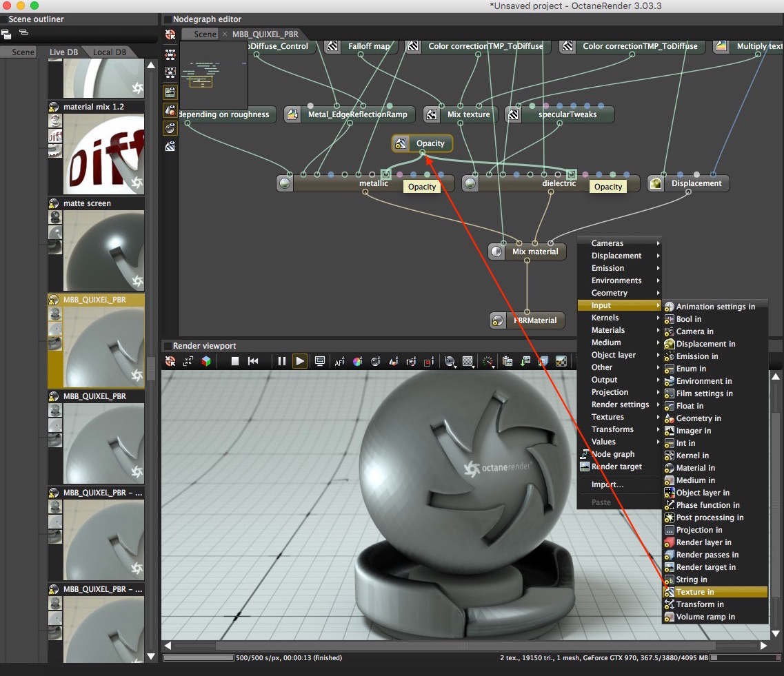Select the Opacity texture node
The image size is (784, 676).
[x=423, y=143]
